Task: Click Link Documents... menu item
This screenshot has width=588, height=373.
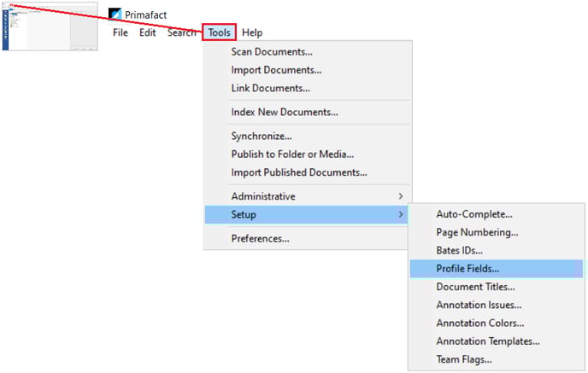Action: pos(308,88)
